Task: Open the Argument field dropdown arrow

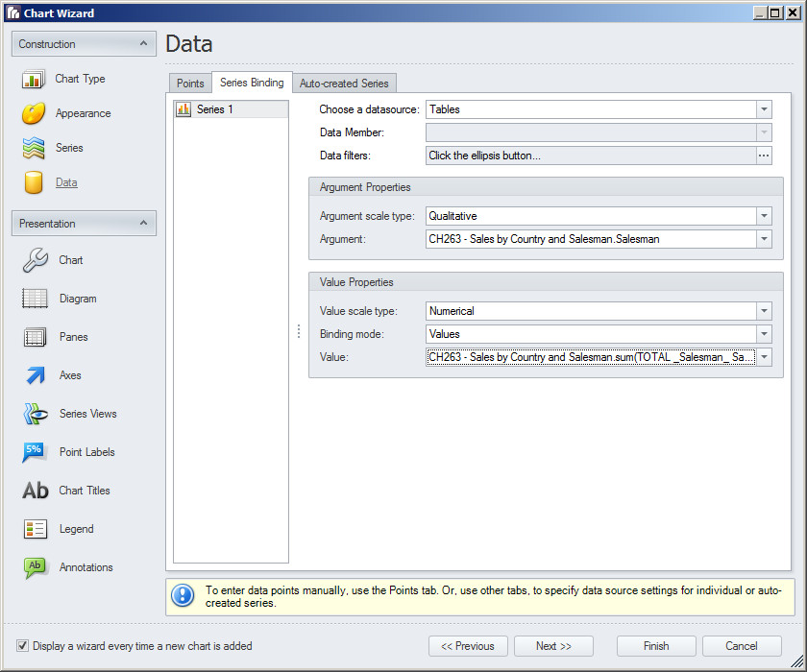Action: click(764, 239)
